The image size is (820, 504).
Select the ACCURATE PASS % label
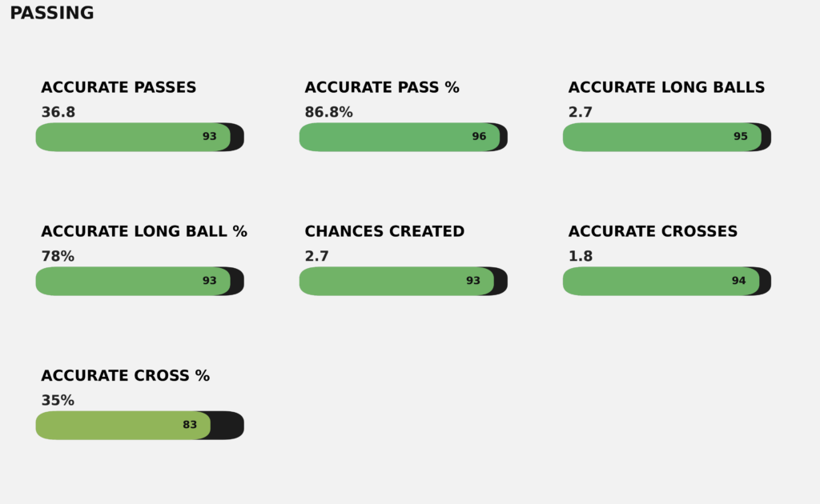(382, 88)
